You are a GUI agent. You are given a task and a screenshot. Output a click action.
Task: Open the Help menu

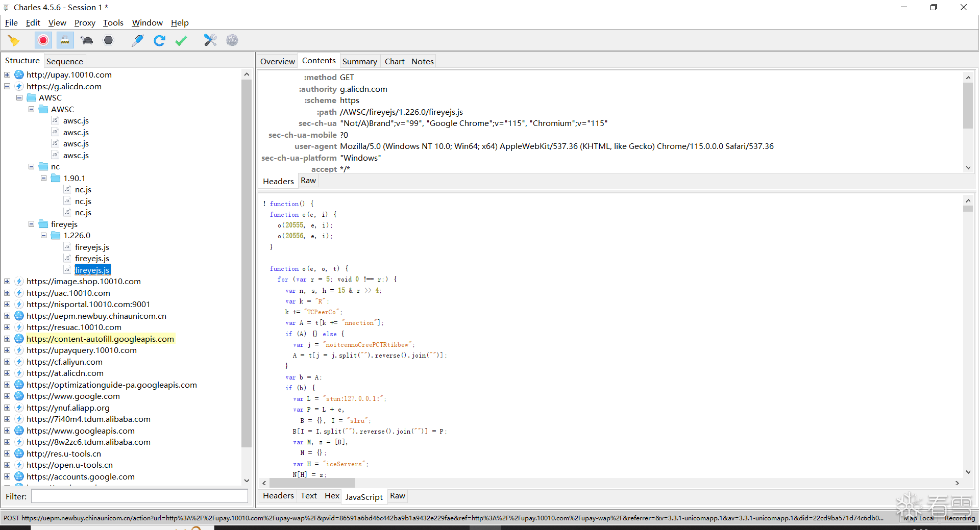(x=180, y=22)
